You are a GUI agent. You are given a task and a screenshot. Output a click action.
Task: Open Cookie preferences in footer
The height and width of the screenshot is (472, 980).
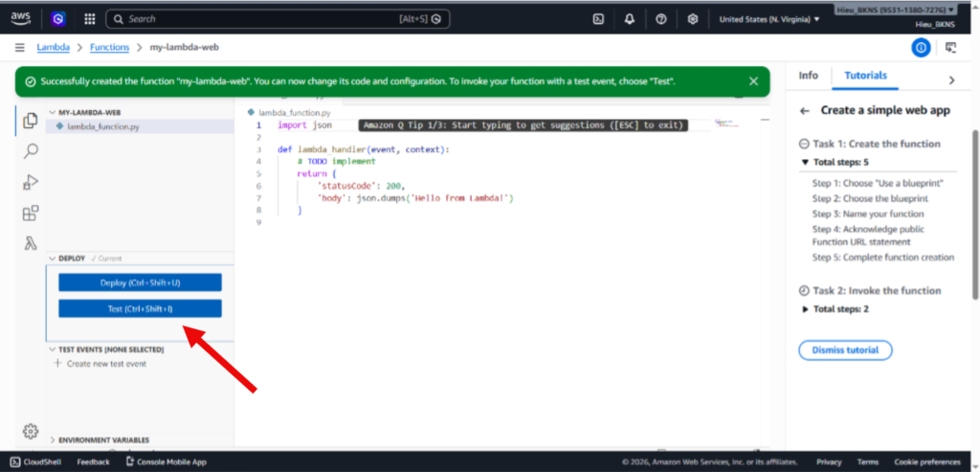pyautogui.click(x=927, y=462)
